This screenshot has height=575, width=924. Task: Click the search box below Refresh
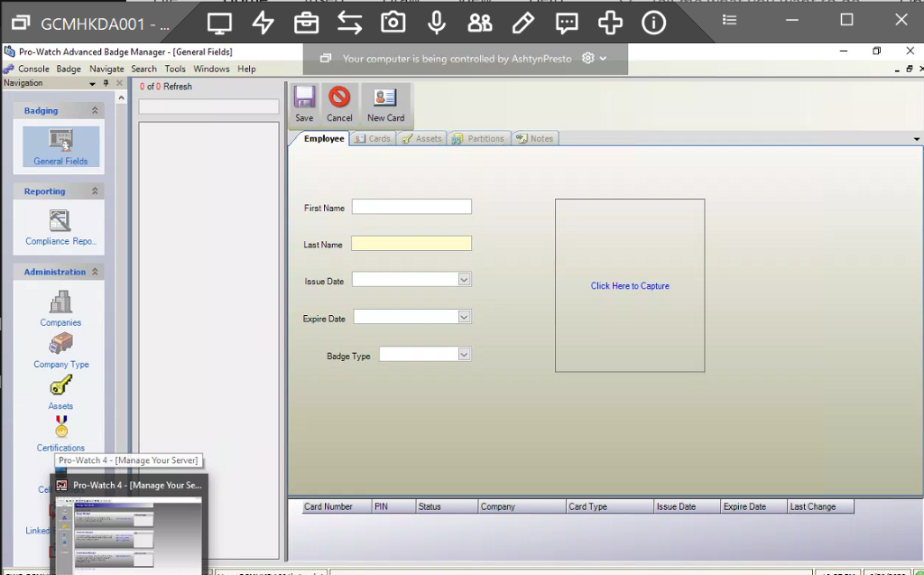pyautogui.click(x=208, y=107)
